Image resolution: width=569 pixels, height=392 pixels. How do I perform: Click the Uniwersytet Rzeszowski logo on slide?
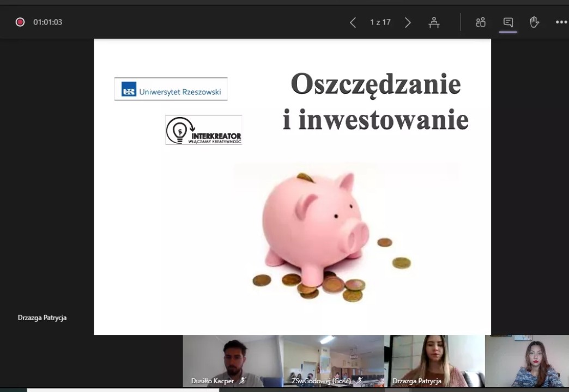point(171,89)
